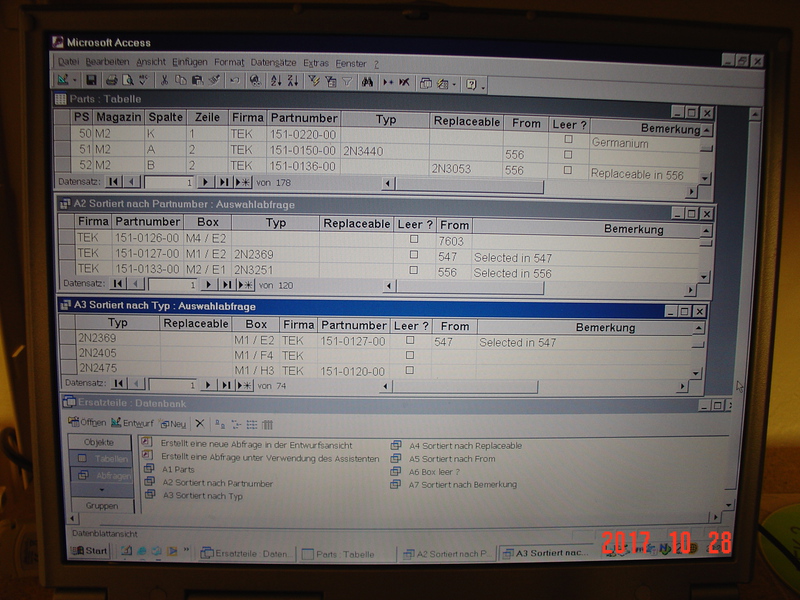This screenshot has width=800, height=600.
Task: Click the Print icon in the toolbar
Action: coord(112,81)
